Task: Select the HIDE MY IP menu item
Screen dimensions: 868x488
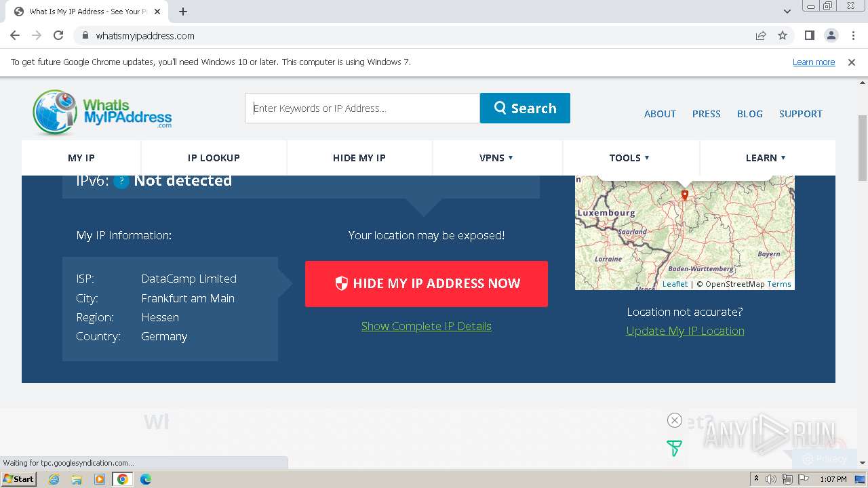Action: coord(359,158)
